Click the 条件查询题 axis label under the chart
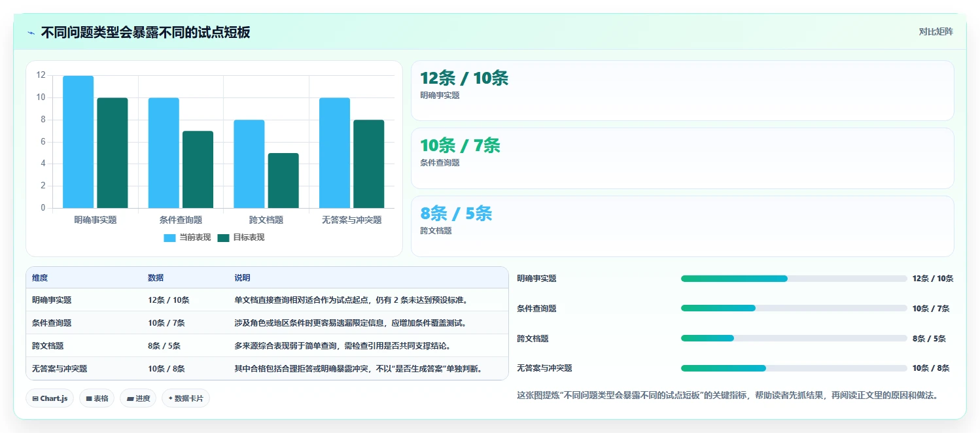The width and height of the screenshot is (980, 433). [x=181, y=220]
